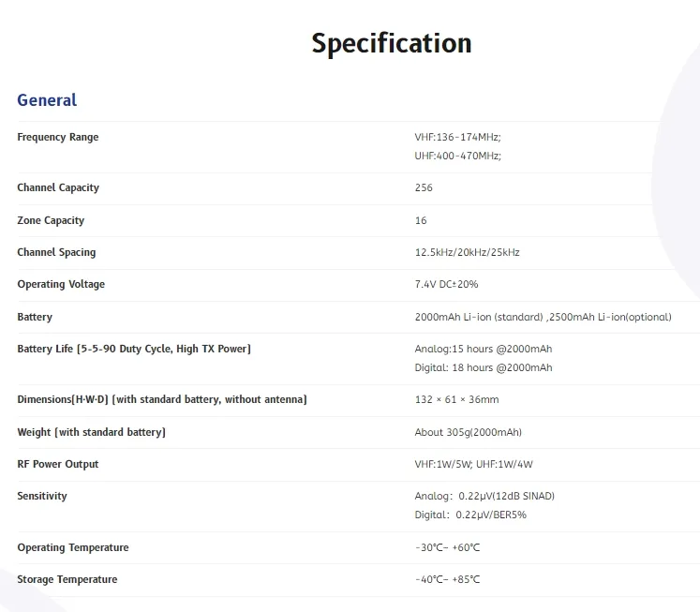Click the Battery Life duty cycle label
Screen dimensions: 700x612
click(x=134, y=349)
